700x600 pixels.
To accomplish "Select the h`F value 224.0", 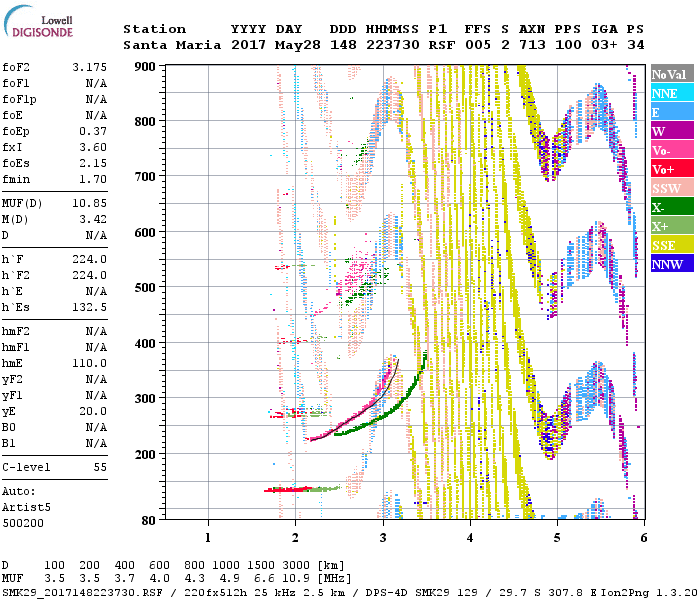I will [89, 259].
